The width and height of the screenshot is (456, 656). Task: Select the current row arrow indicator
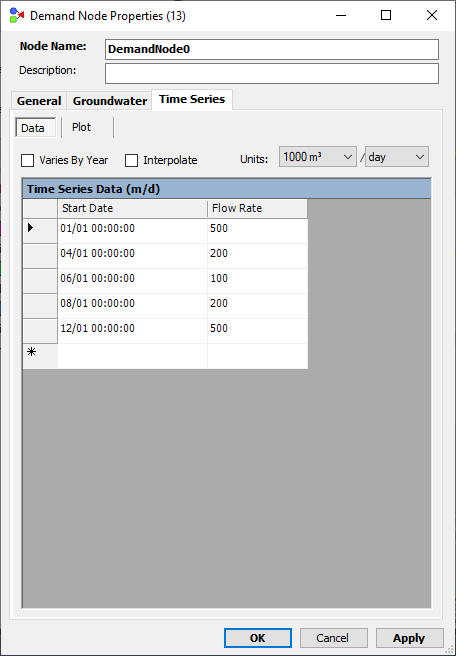point(30,228)
